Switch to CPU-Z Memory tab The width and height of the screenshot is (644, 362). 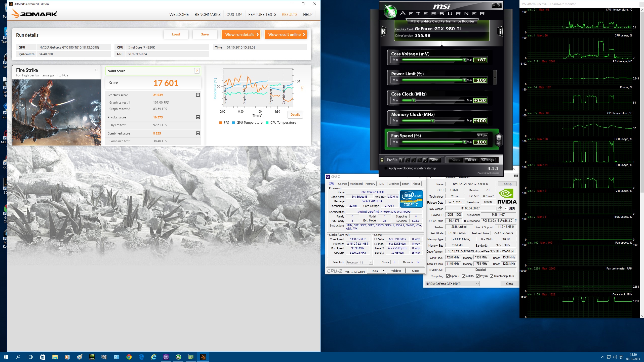pos(370,184)
